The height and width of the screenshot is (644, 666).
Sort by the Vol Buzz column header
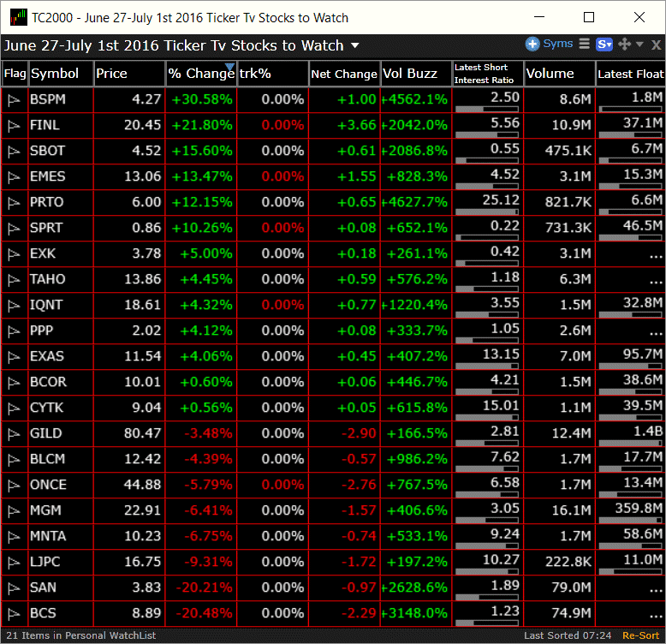416,74
